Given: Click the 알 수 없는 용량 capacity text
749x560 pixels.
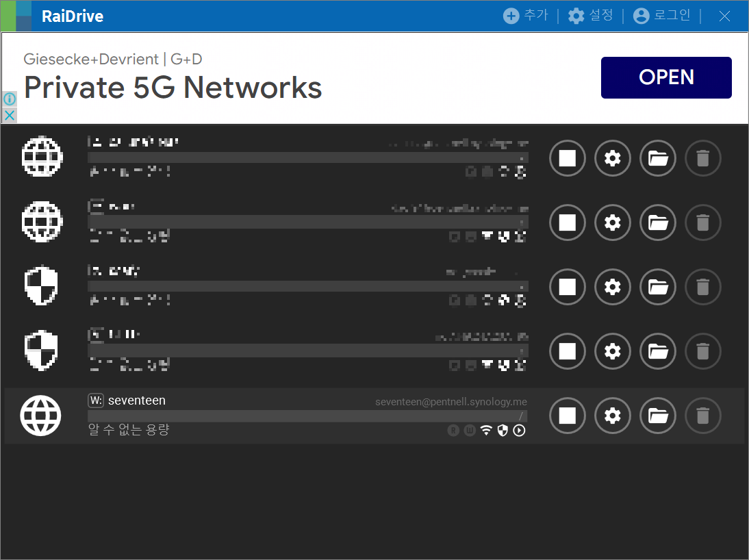Looking at the screenshot, I should pos(129,429).
